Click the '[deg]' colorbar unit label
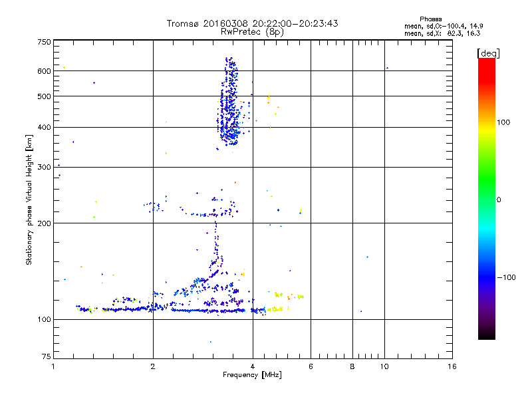532x399 pixels. click(x=488, y=53)
